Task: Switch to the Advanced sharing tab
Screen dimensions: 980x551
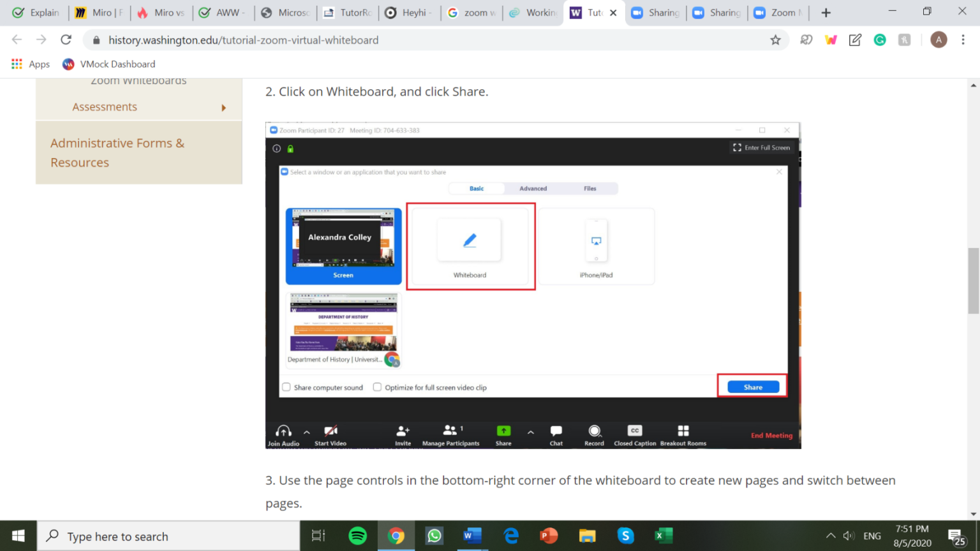Action: [533, 188]
